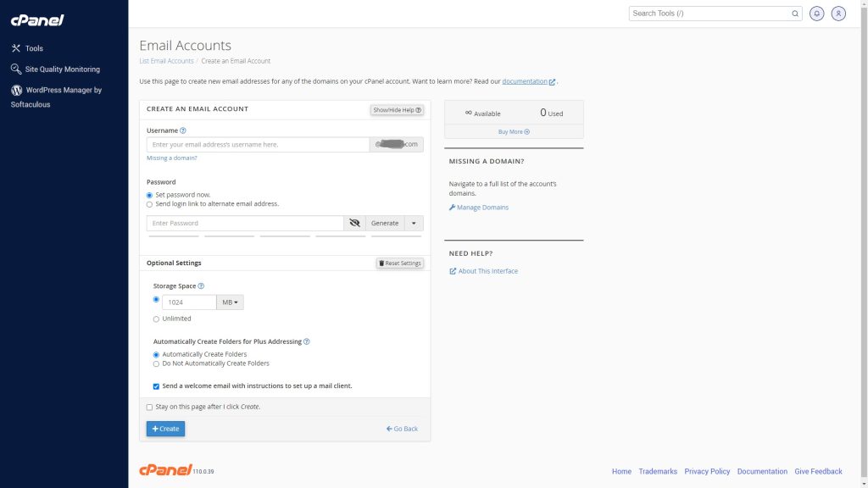Click the Username help question icon
868x488 pixels.
pos(183,130)
